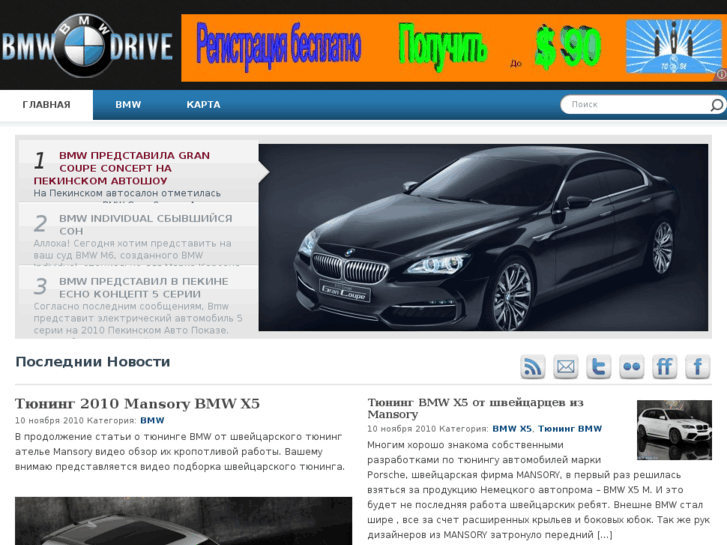
Task: Click the search magnifier icon
Action: click(x=716, y=105)
